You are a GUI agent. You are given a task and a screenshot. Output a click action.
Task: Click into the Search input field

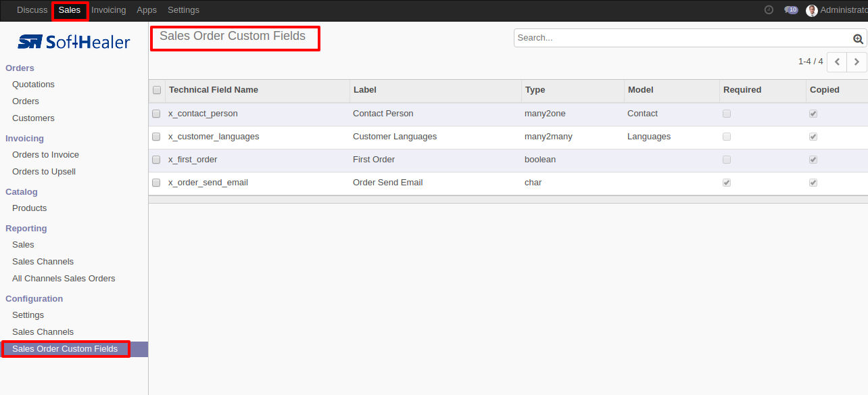tap(683, 38)
